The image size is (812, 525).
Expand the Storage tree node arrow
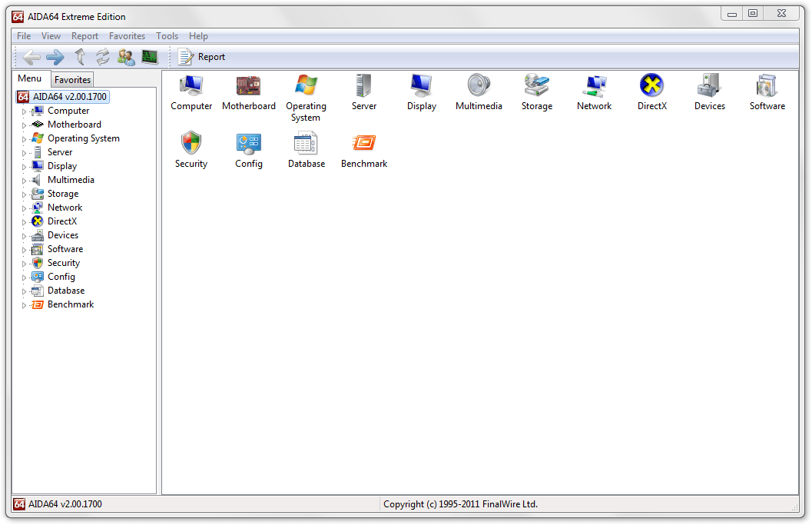[24, 194]
